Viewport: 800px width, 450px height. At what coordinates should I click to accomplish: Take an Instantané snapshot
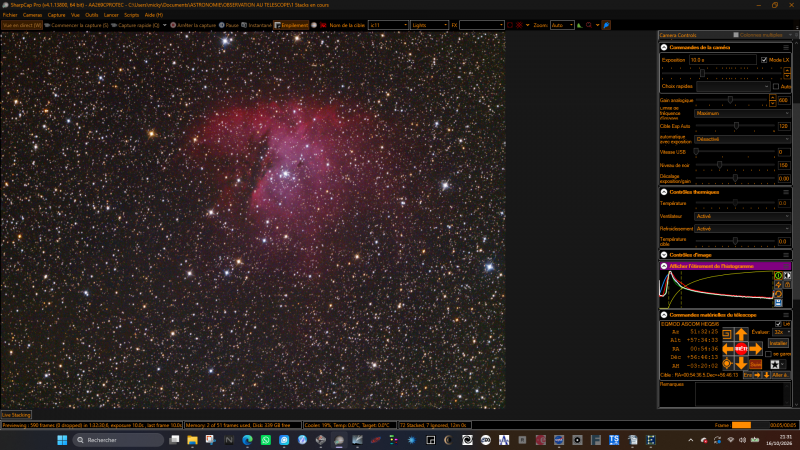click(x=256, y=25)
